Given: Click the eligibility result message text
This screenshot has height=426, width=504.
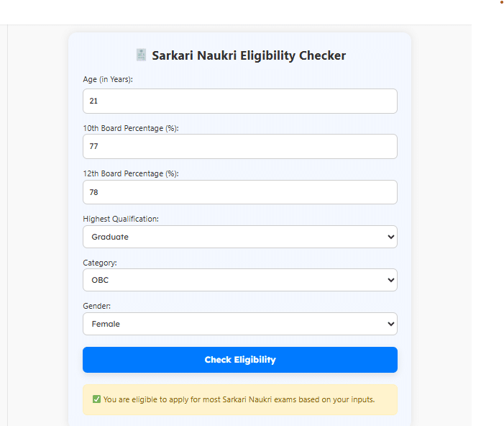Looking at the screenshot, I should [239, 399].
